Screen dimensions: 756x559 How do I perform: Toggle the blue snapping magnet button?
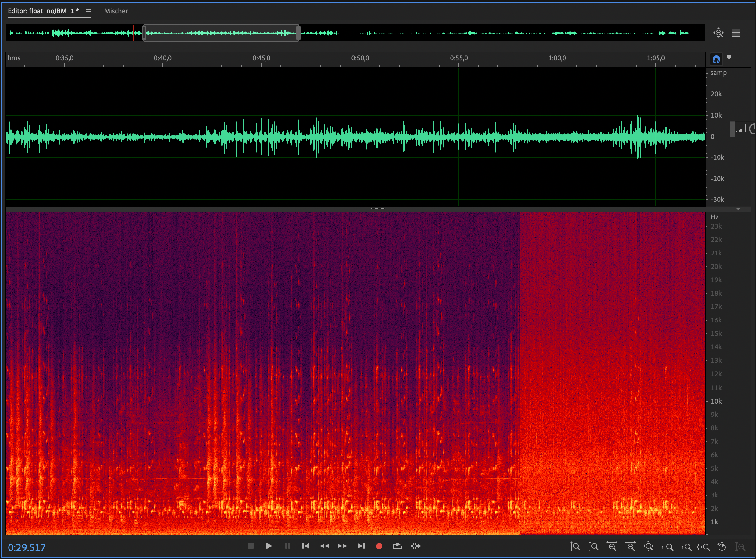point(716,59)
